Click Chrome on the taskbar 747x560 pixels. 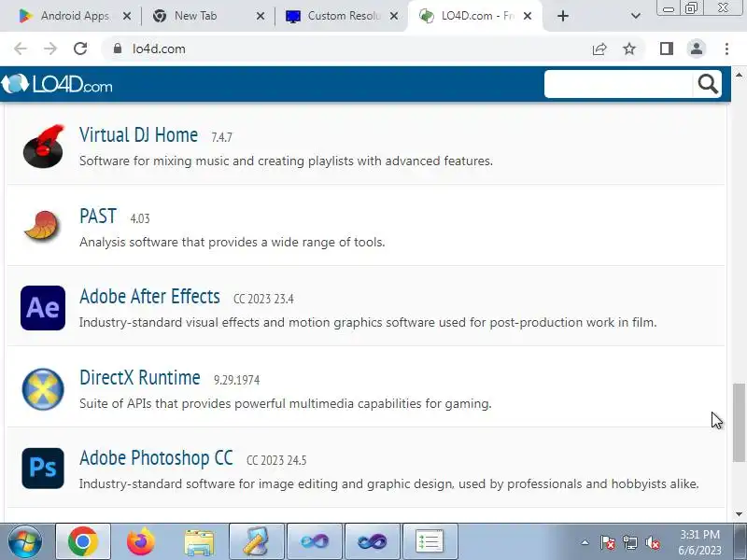click(x=83, y=541)
